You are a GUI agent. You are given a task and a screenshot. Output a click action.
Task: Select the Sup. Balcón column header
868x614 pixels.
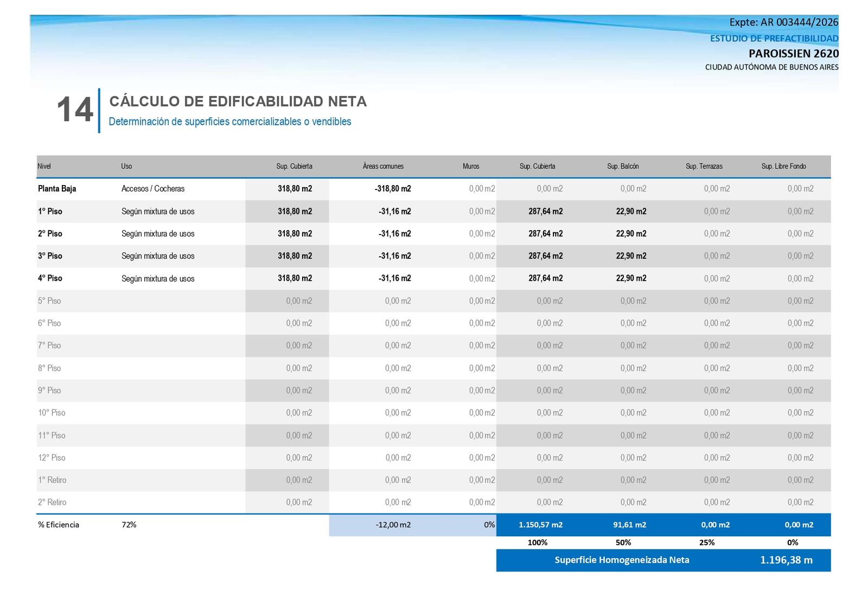pos(623,166)
